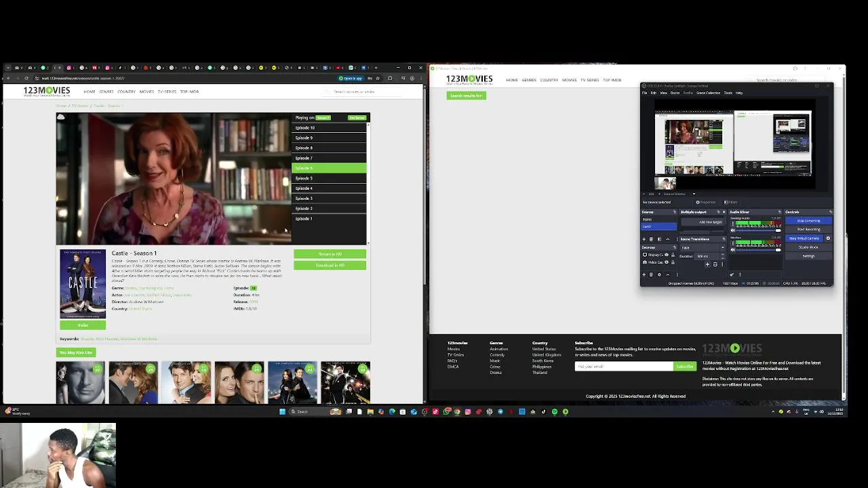
Task: Remove selected source with trash icon in OBS
Action: (651, 274)
